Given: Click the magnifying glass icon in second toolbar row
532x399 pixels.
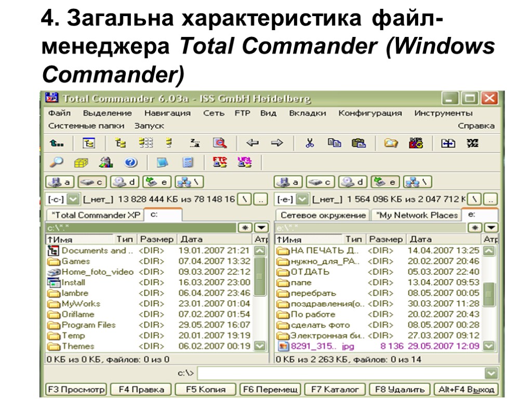Looking at the screenshot, I should pyautogui.click(x=56, y=163).
